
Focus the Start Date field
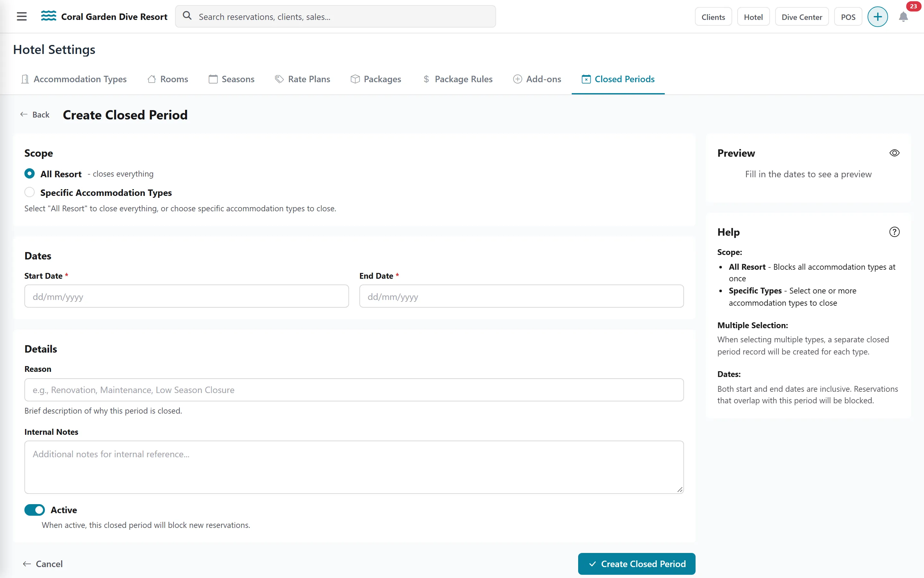coord(186,296)
